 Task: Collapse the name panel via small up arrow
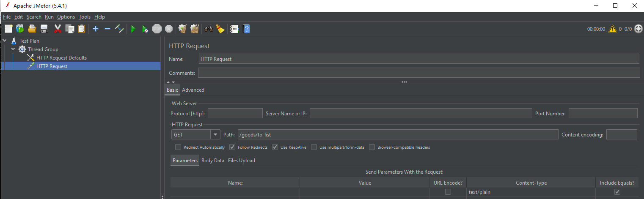pyautogui.click(x=168, y=82)
